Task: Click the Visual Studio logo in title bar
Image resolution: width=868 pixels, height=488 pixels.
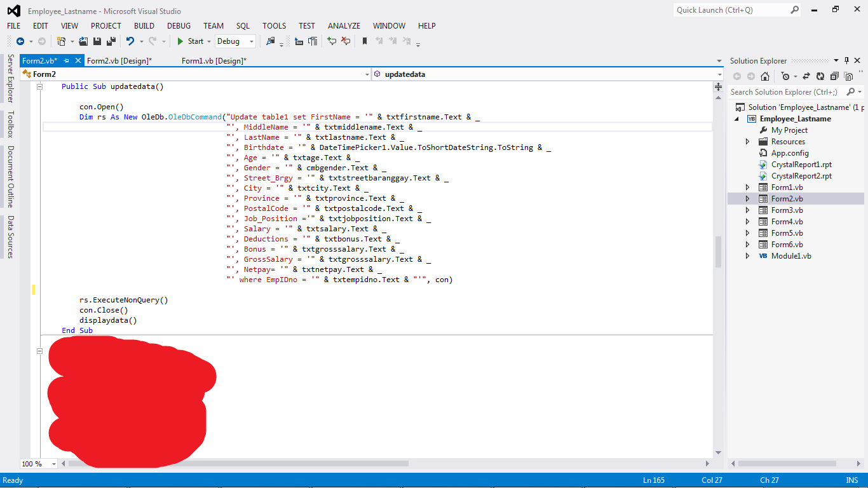Action: [x=14, y=11]
